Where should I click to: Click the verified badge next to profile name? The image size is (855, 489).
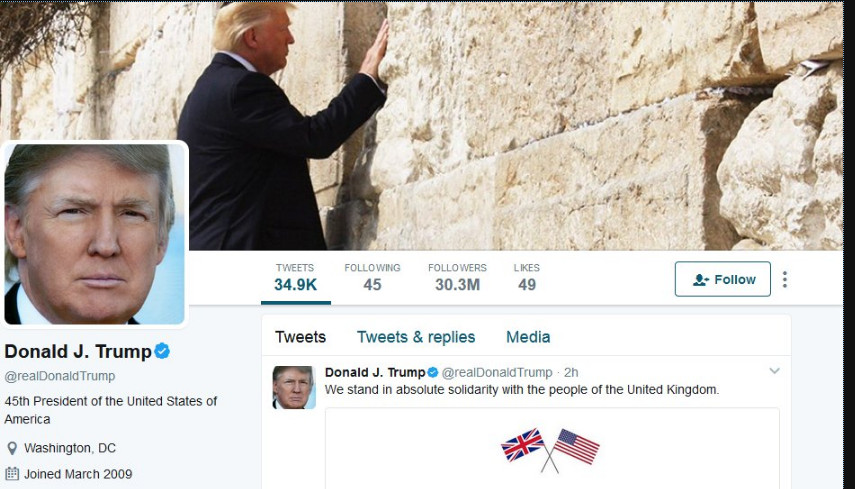click(x=162, y=351)
